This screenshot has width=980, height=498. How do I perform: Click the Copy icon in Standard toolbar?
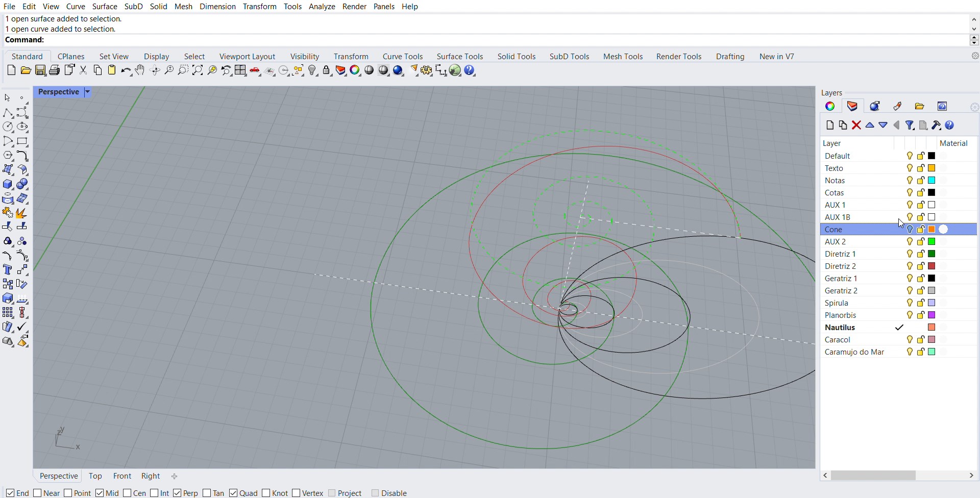pos(98,70)
